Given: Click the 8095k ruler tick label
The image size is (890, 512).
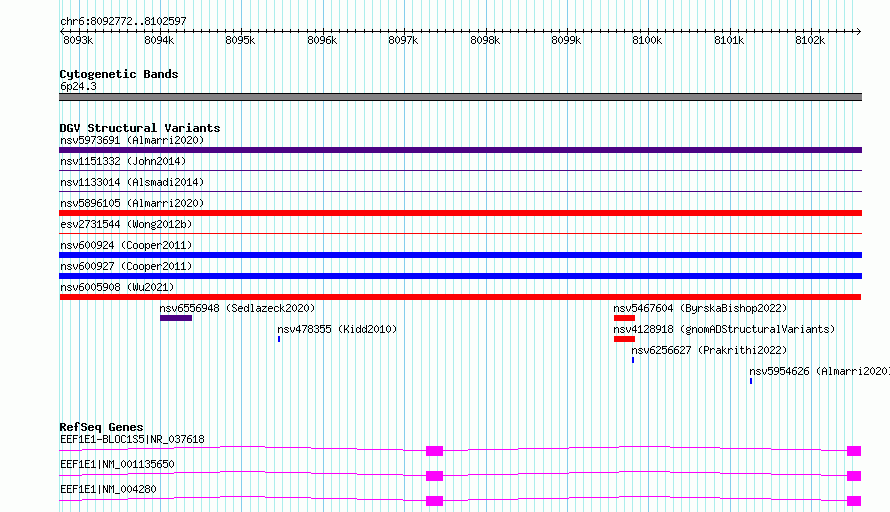Looking at the screenshot, I should tap(240, 40).
